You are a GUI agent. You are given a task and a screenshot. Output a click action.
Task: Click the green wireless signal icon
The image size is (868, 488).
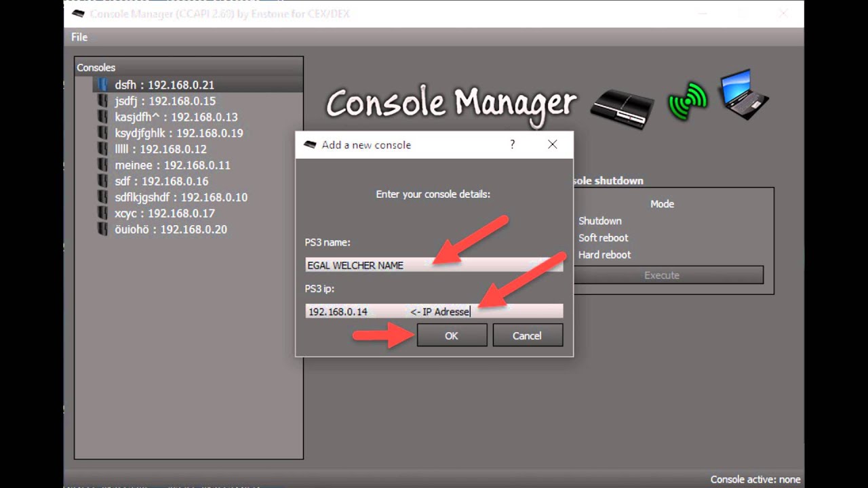[x=688, y=101]
